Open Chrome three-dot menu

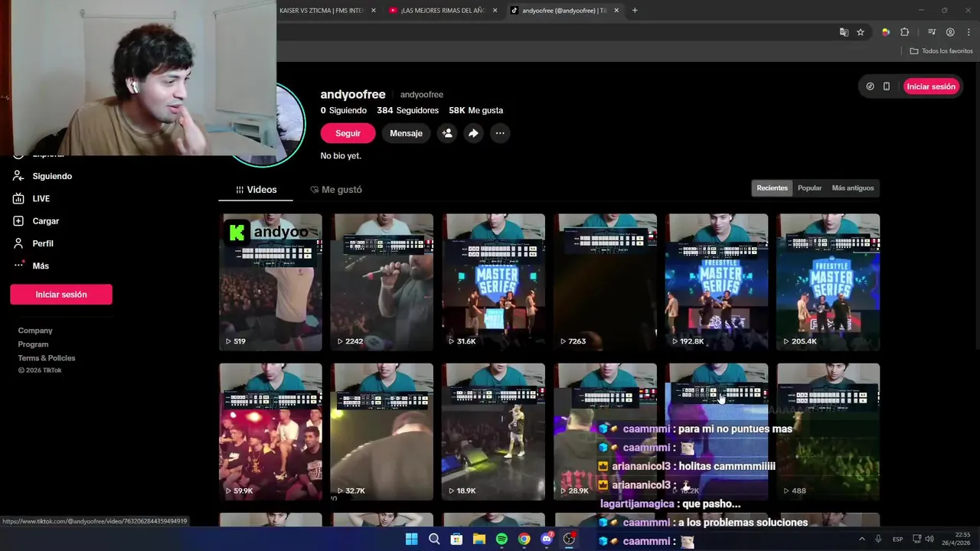969,32
